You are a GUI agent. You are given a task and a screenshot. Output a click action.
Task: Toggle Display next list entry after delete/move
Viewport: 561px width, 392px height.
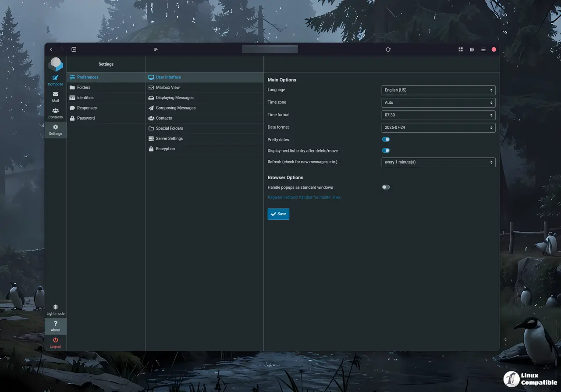[x=386, y=151]
